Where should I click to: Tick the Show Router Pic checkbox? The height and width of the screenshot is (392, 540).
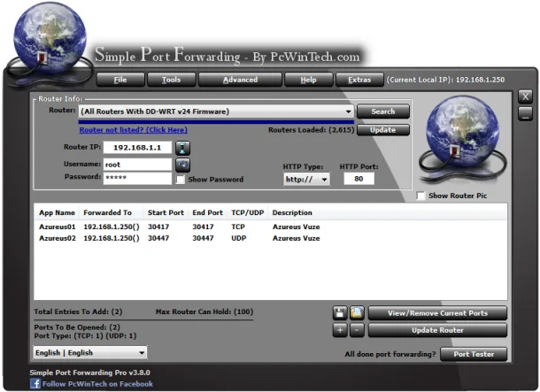click(420, 196)
